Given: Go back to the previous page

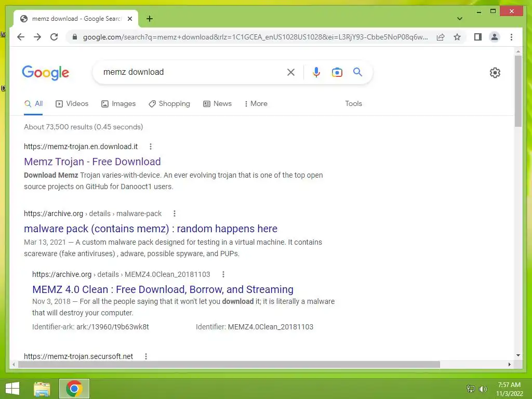Looking at the screenshot, I should pos(21,37).
